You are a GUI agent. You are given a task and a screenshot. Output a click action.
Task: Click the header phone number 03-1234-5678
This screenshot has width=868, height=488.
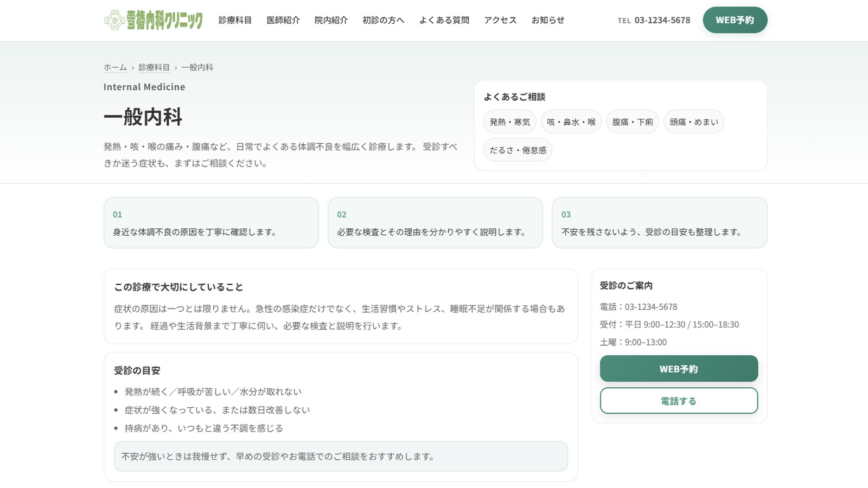pos(662,20)
